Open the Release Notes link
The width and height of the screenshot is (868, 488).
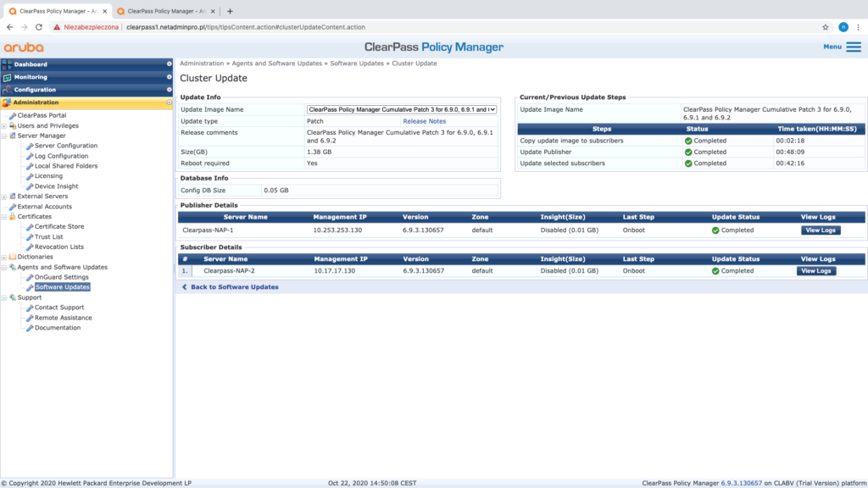click(x=424, y=121)
